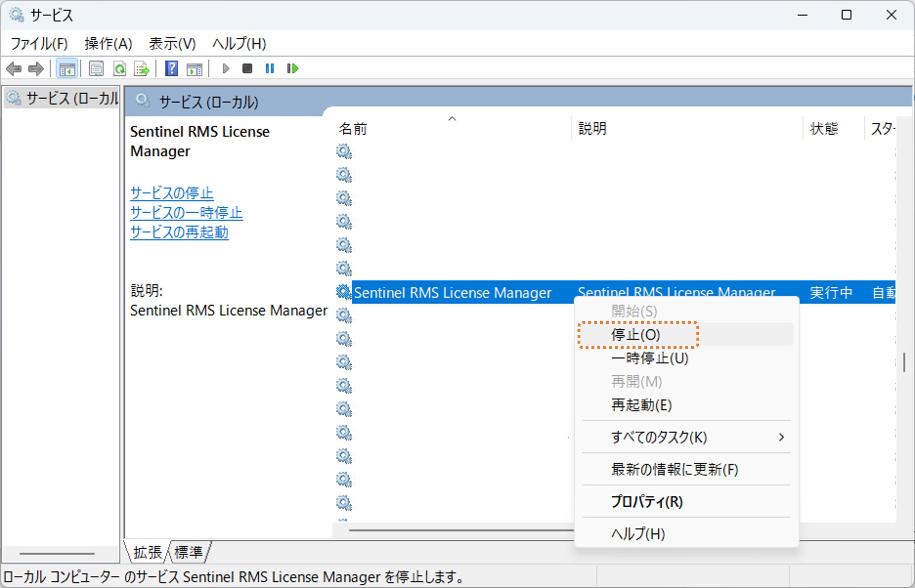Open the ヘルプ(H) menu in menu bar
The image size is (915, 588).
(x=239, y=44)
